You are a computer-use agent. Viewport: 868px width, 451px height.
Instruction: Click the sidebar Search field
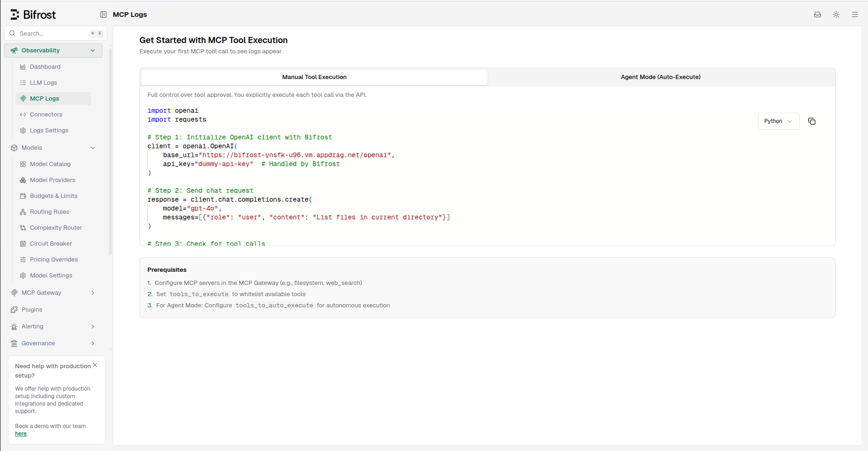tap(56, 33)
